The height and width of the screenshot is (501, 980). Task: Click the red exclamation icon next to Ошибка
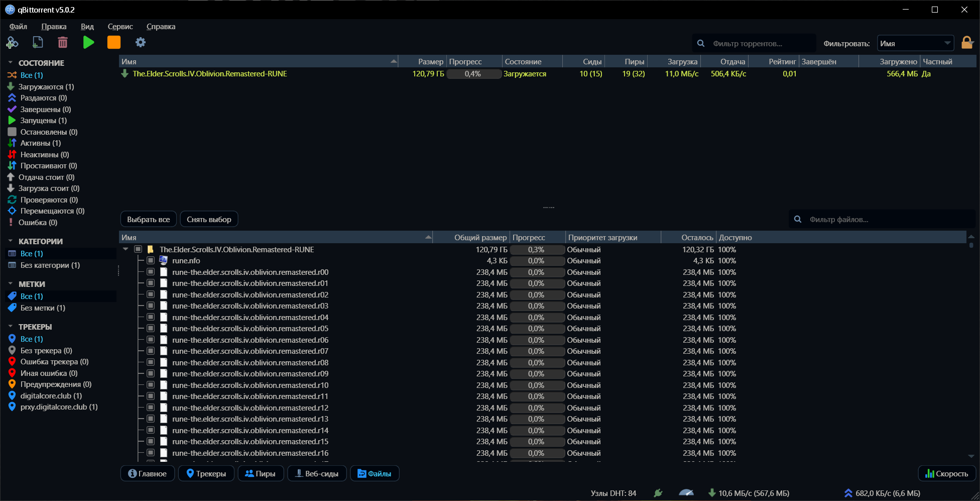[11, 222]
